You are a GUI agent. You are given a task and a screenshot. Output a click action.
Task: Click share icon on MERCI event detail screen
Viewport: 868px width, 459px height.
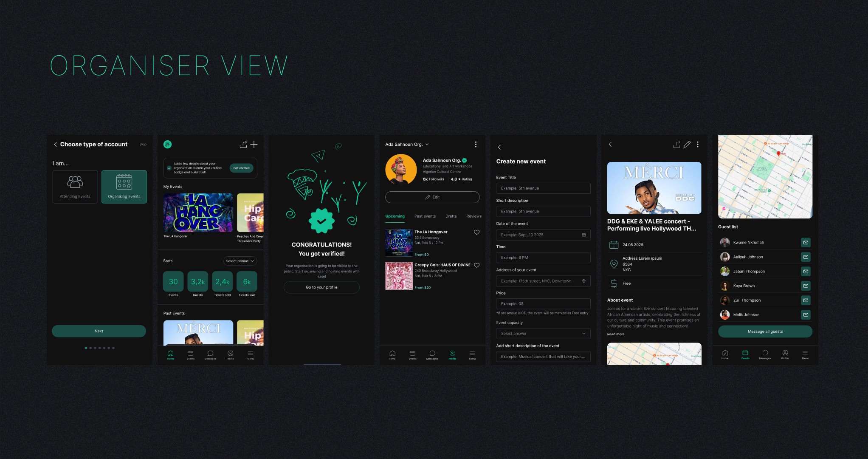pos(676,144)
